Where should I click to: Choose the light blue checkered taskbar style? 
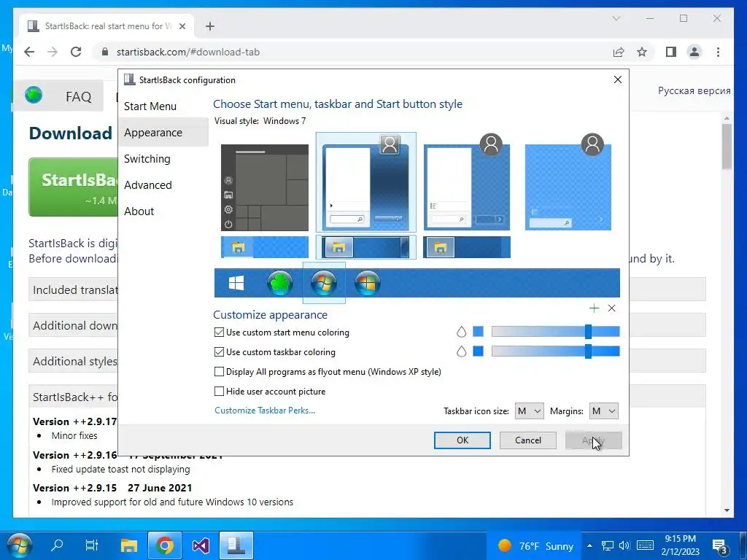point(264,247)
